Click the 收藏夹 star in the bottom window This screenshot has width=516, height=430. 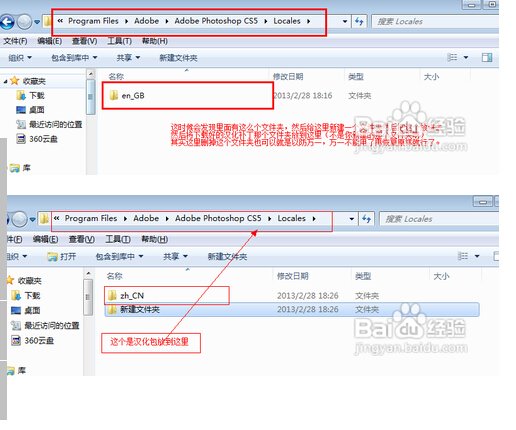pyautogui.click(x=10, y=280)
